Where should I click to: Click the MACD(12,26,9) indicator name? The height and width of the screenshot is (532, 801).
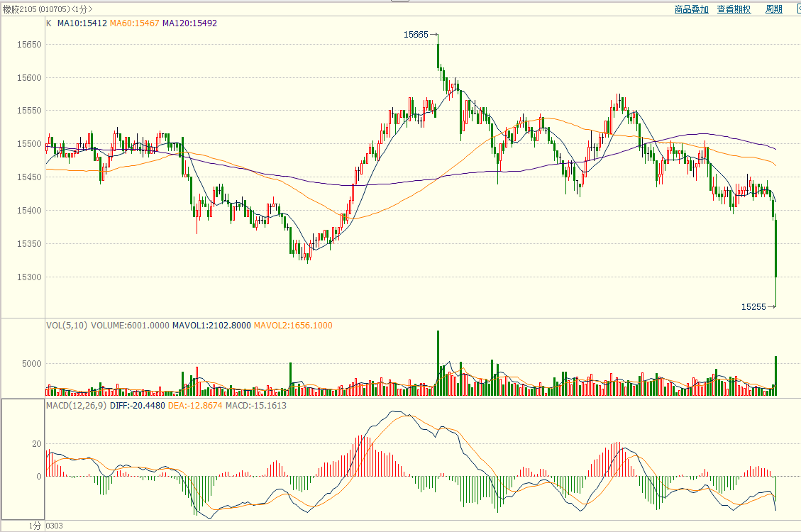pos(76,405)
